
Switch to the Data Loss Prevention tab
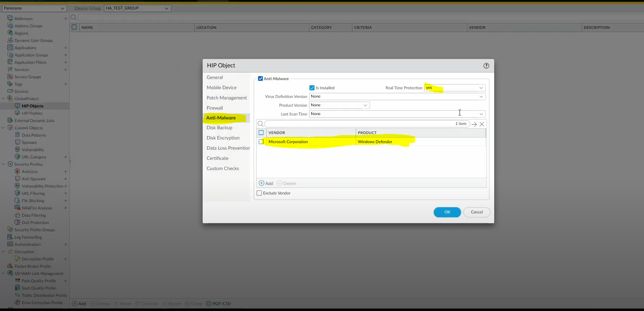coord(228,148)
